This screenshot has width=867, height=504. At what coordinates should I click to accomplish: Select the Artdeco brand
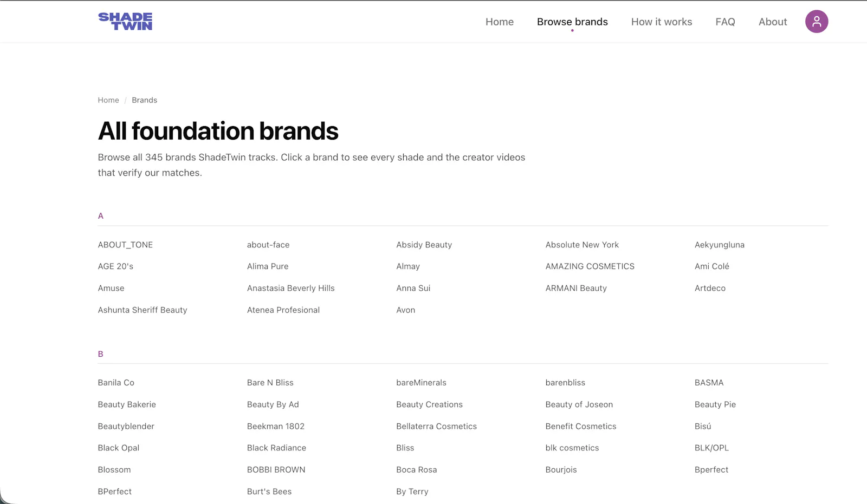pos(710,288)
